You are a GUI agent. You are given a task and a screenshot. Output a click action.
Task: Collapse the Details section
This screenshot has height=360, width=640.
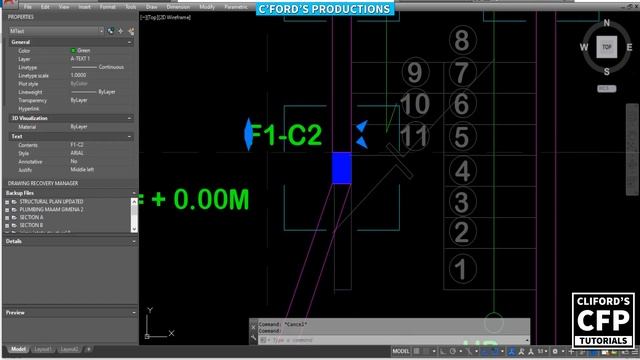point(134,241)
